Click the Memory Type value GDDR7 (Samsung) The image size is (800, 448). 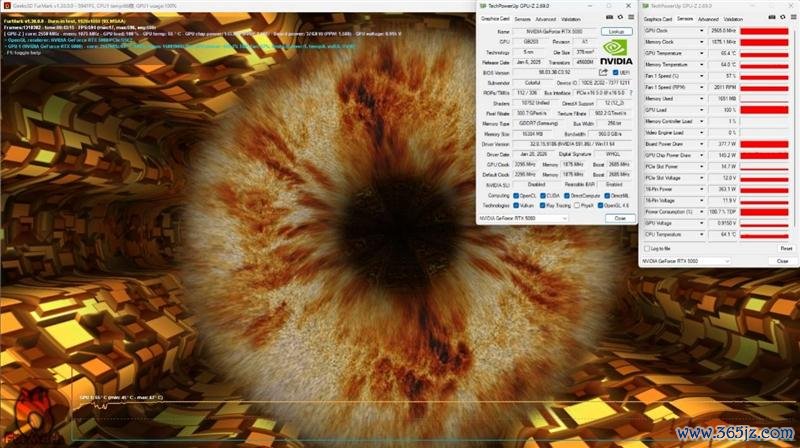(538, 124)
